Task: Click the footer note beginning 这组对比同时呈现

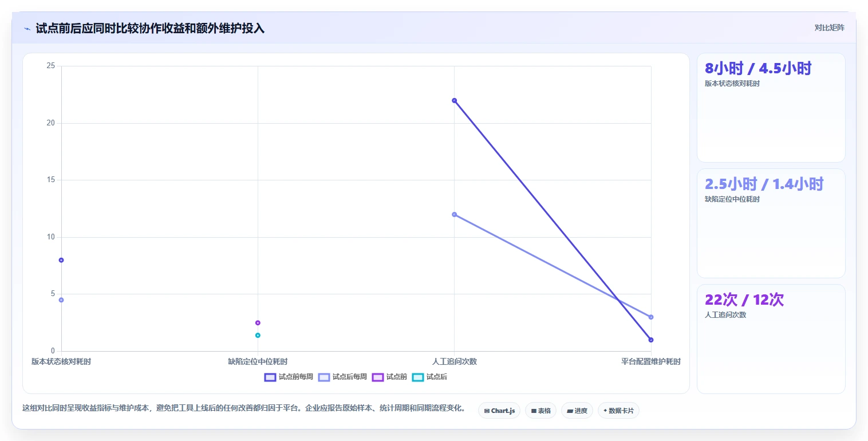Action: click(243, 408)
